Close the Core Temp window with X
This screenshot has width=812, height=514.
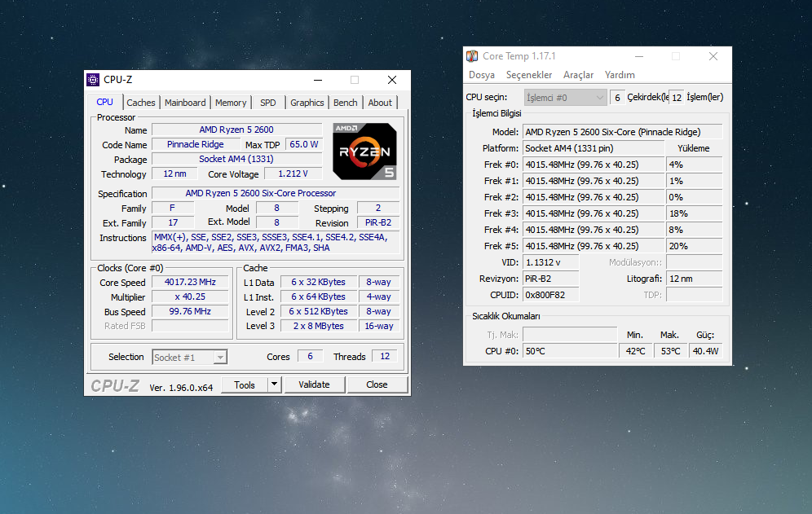point(713,56)
